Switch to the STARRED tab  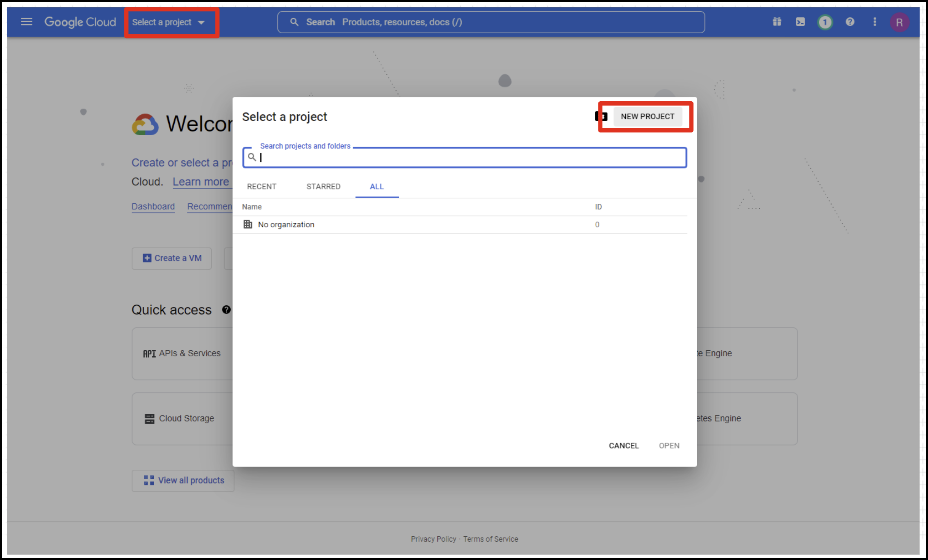point(323,186)
